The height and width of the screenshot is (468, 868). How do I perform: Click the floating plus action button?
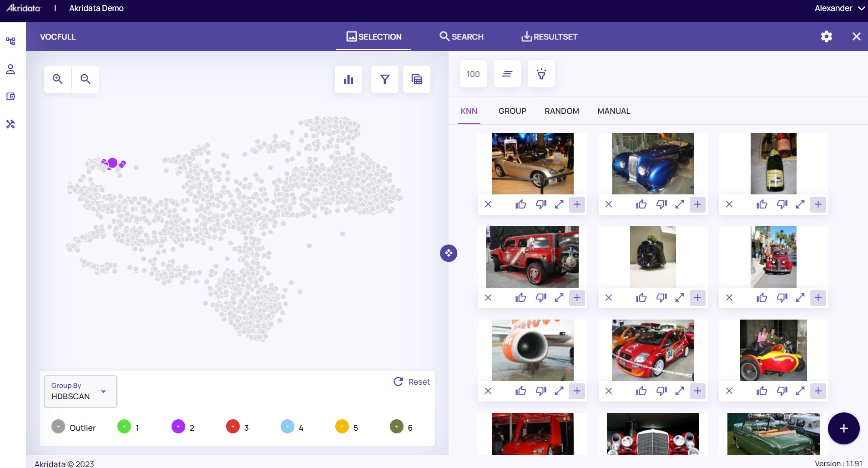(844, 428)
